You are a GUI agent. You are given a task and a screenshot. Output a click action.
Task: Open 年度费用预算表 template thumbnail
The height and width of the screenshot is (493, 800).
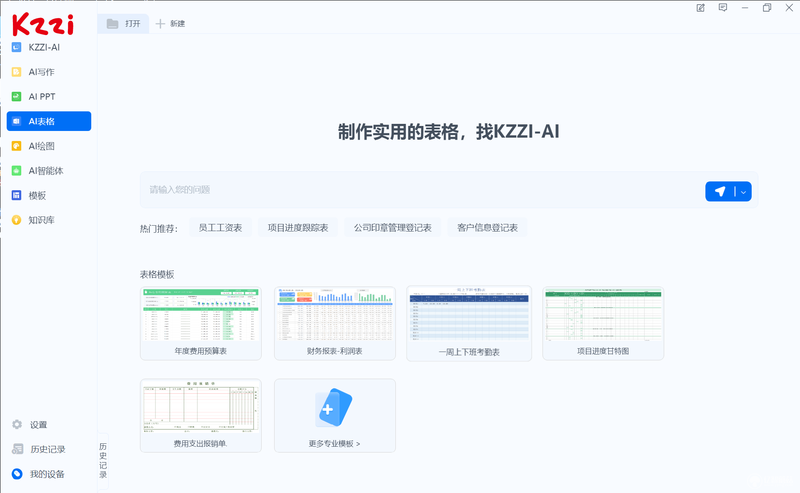201,315
